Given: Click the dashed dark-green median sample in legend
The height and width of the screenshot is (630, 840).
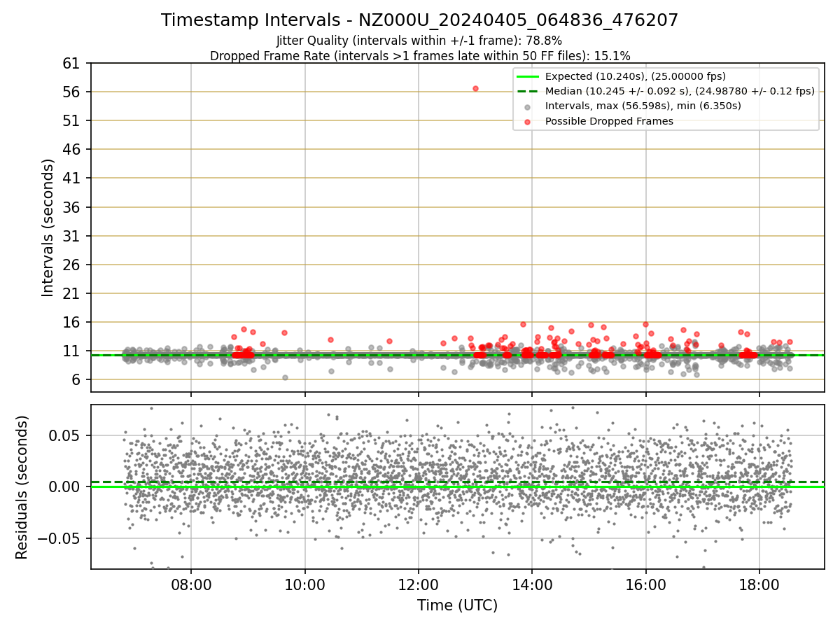Looking at the screenshot, I should (x=527, y=92).
